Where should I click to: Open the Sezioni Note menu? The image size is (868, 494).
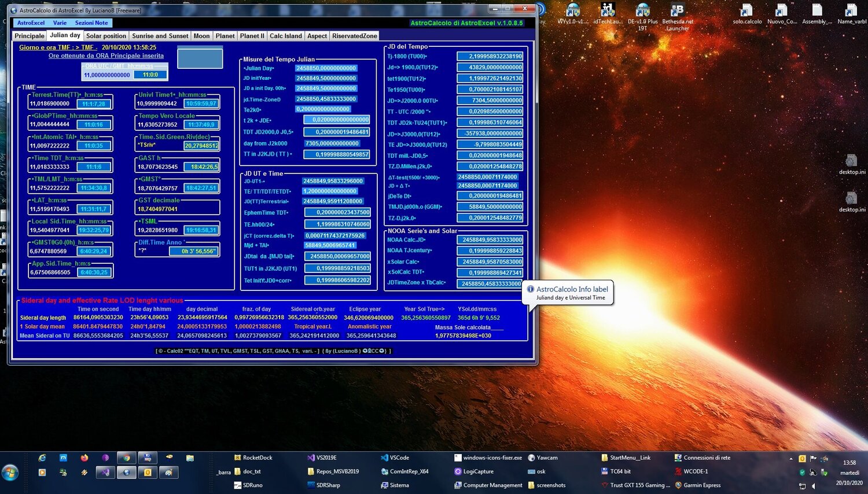pos(91,23)
